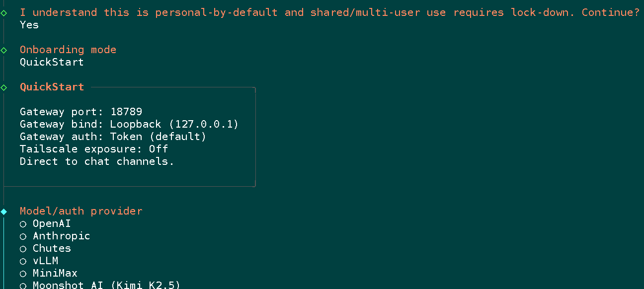The image size is (644, 289).
Task: Click the Tailscale exposure Off line
Action: click(x=94, y=149)
